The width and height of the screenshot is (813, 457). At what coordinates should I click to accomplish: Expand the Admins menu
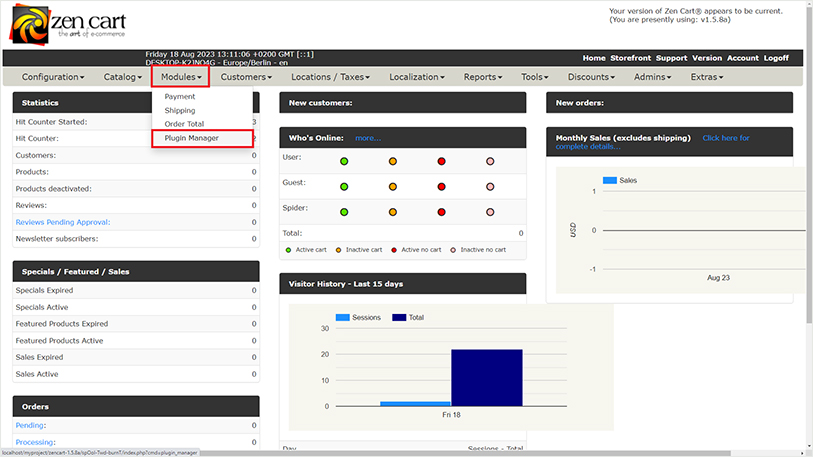(652, 77)
